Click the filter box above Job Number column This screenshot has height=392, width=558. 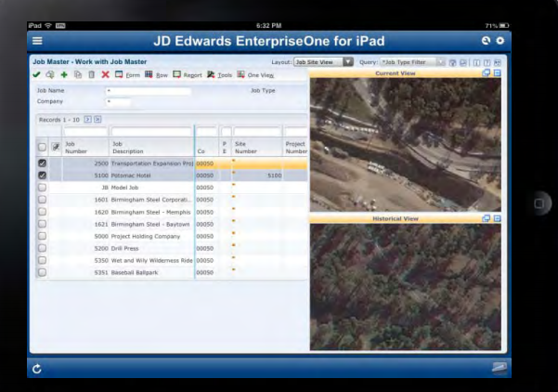tap(85, 132)
